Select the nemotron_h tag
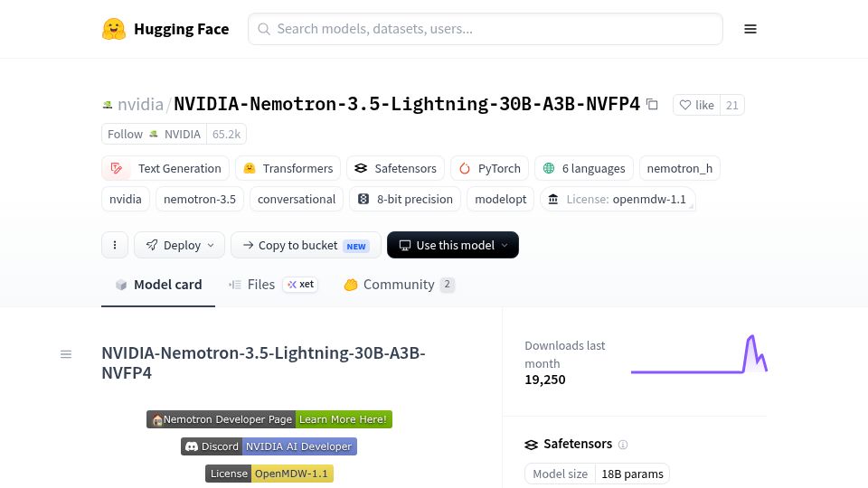 (x=679, y=168)
